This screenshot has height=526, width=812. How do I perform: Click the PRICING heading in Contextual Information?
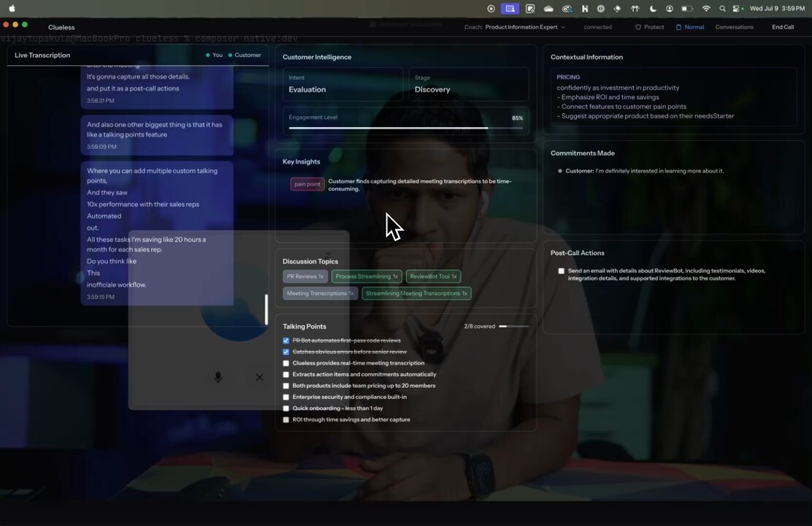pyautogui.click(x=568, y=77)
